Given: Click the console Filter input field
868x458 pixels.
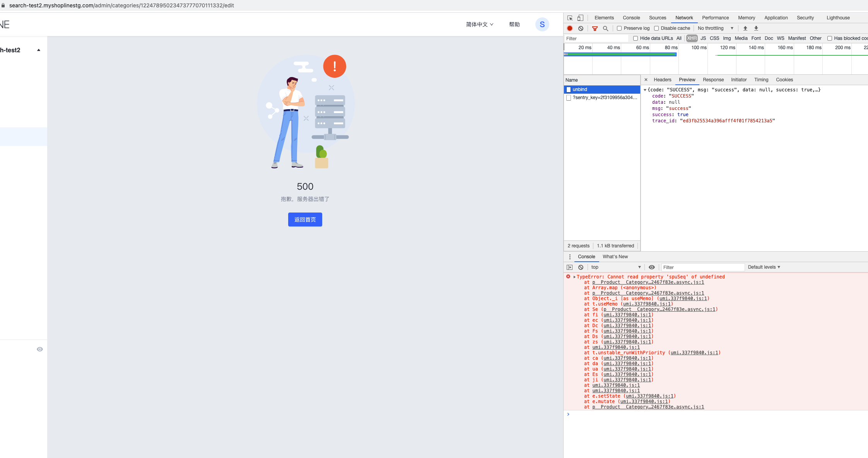Looking at the screenshot, I should point(702,267).
